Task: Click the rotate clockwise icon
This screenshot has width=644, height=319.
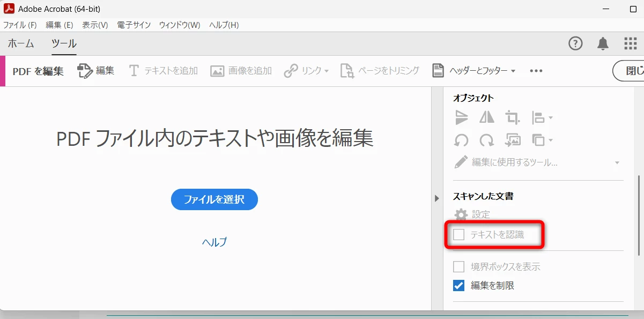Action: 487,140
